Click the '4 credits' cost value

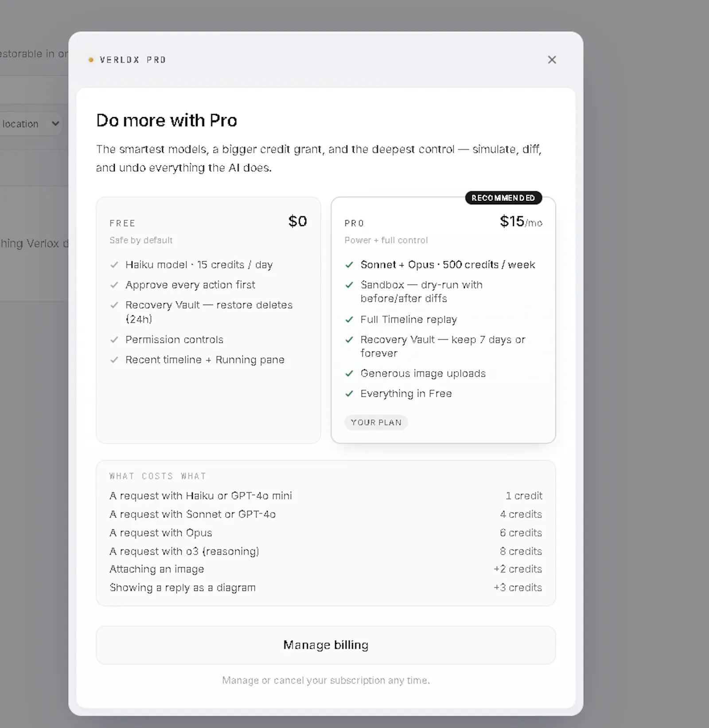(x=521, y=514)
